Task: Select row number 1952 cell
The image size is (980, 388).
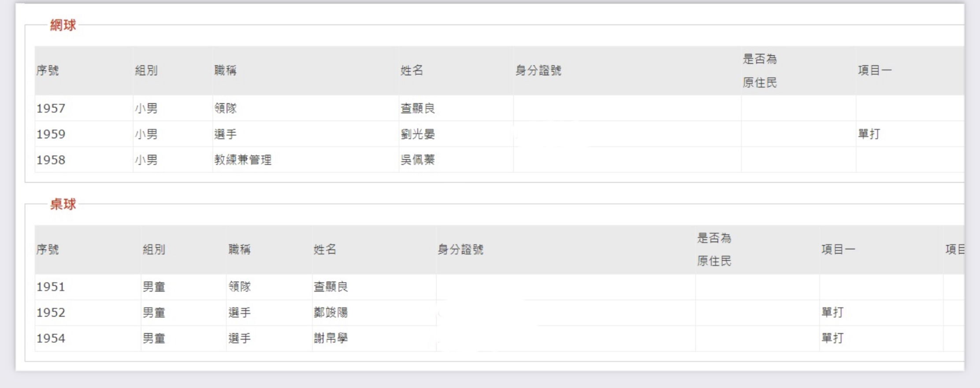Action: point(51,313)
